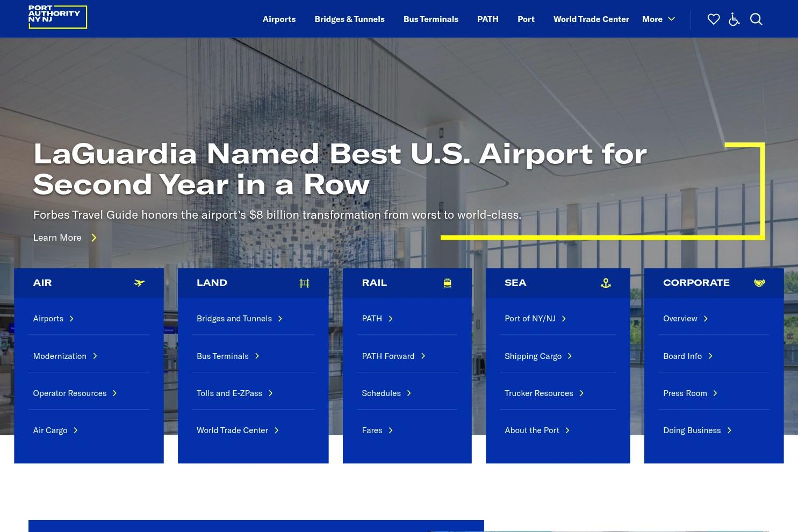Viewport: 798px width, 532px height.
Task: Open Operator Resources link
Action: (70, 393)
